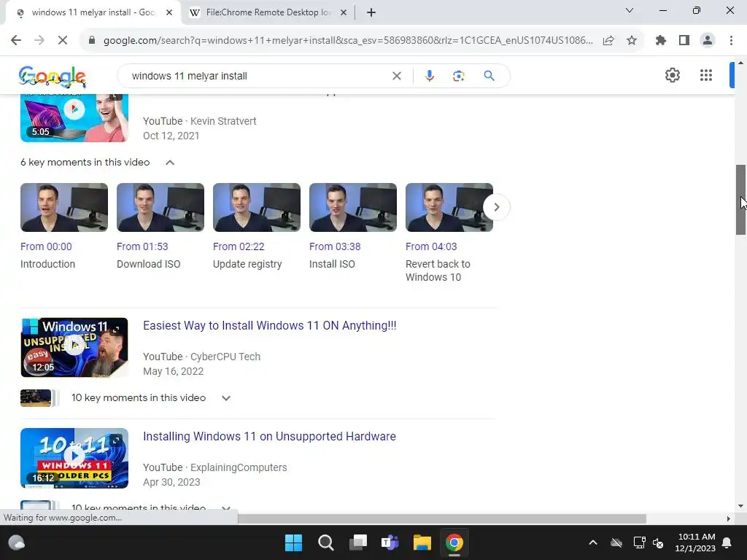Launch Microsoft Teams from taskbar
Viewport: 747px width, 560px height.
(x=390, y=542)
